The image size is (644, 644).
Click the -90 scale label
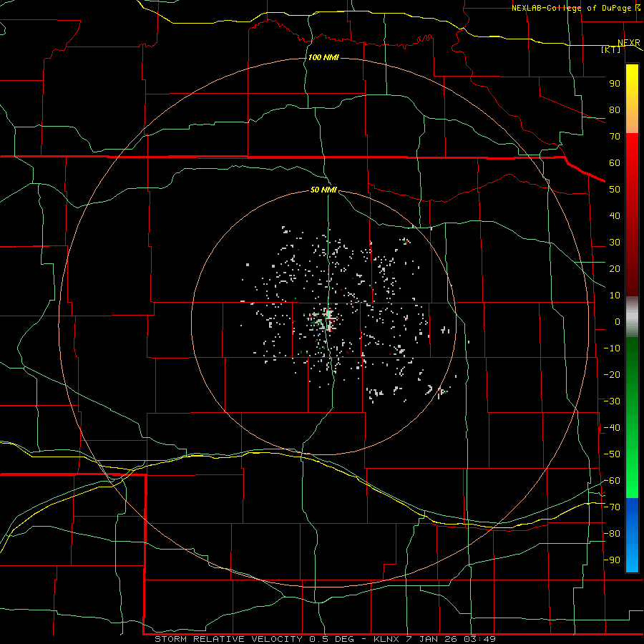(612, 560)
